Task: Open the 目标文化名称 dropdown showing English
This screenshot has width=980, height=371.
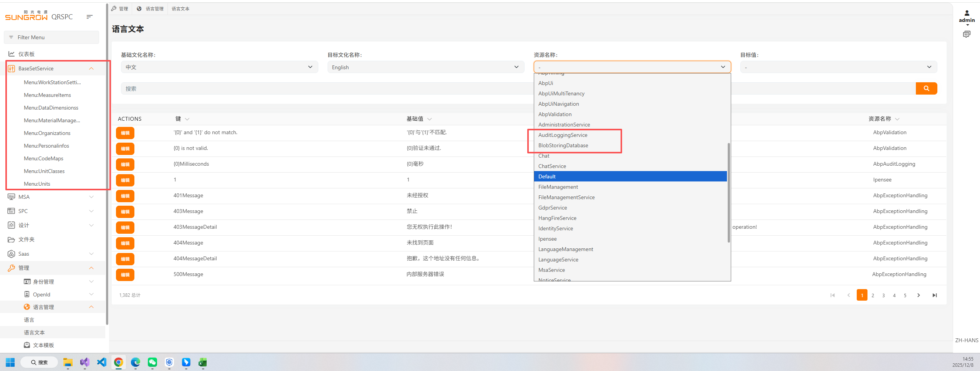Action: click(425, 67)
